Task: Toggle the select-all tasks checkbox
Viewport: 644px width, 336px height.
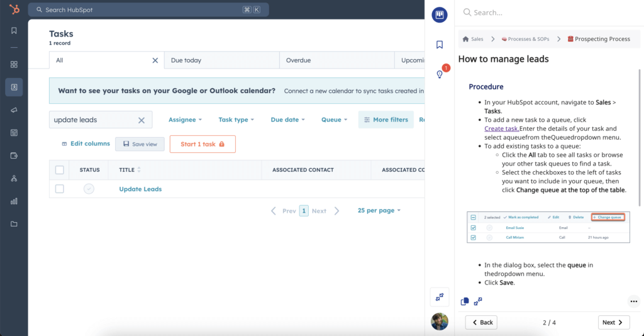Action: tap(60, 170)
